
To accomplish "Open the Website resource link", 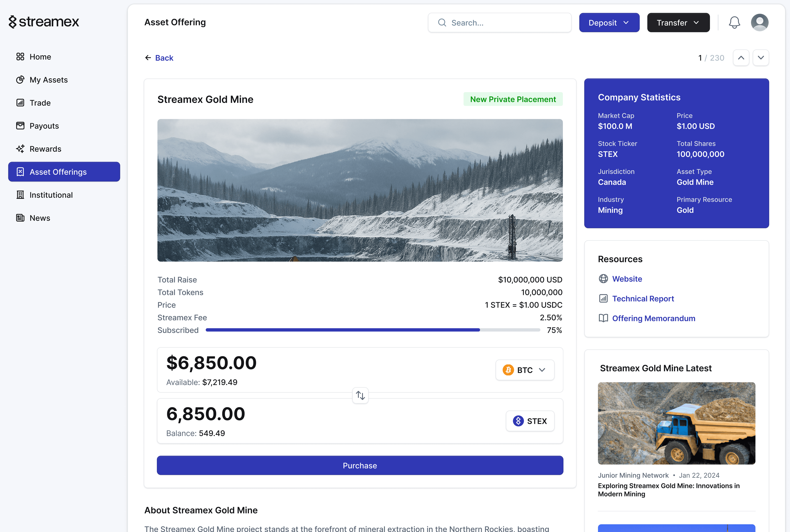I will pyautogui.click(x=627, y=279).
